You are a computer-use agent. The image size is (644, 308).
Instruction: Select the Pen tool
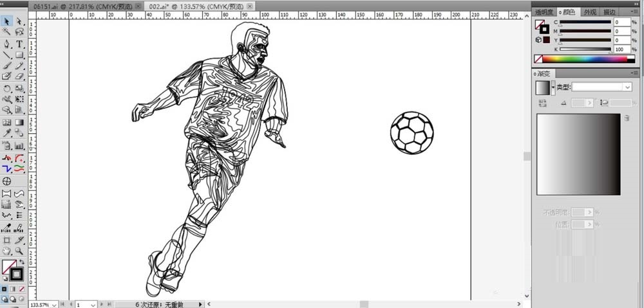6,44
